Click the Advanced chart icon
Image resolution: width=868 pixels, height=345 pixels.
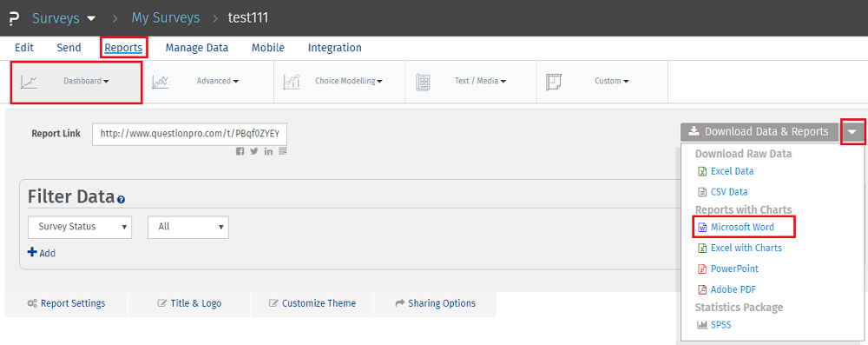[161, 82]
